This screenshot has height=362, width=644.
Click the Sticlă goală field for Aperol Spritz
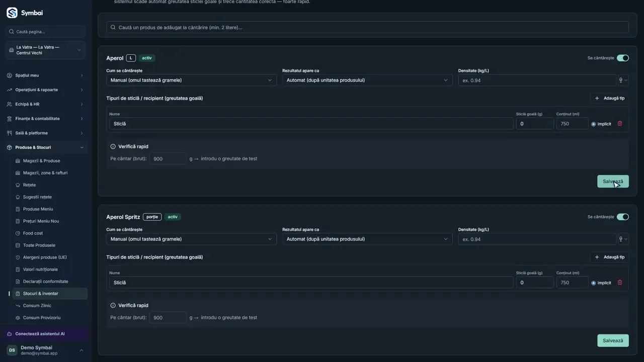click(535, 283)
